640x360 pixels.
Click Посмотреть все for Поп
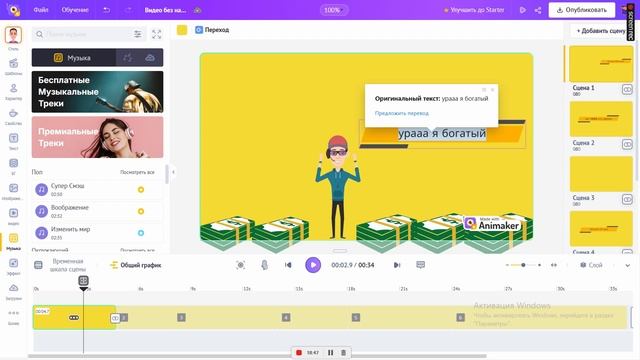pyautogui.click(x=137, y=172)
